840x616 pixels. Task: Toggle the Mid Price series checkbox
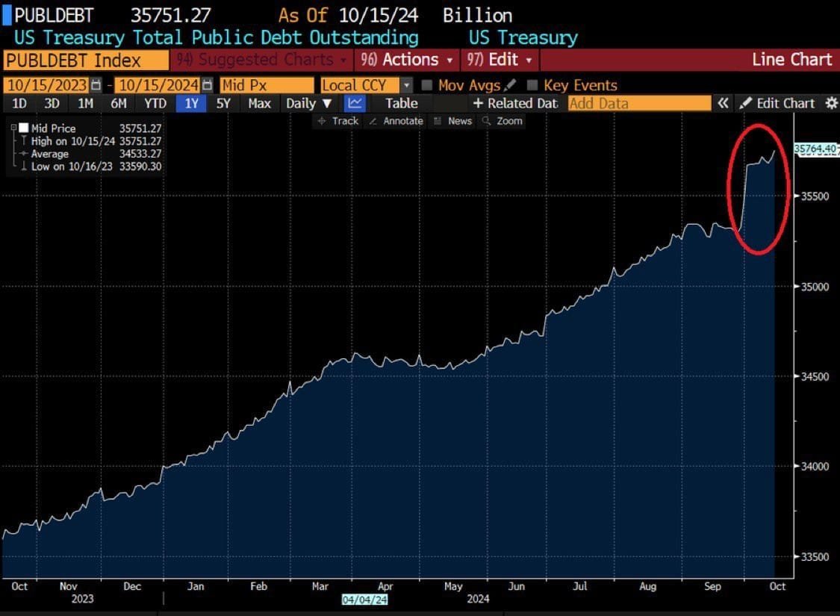(x=24, y=128)
